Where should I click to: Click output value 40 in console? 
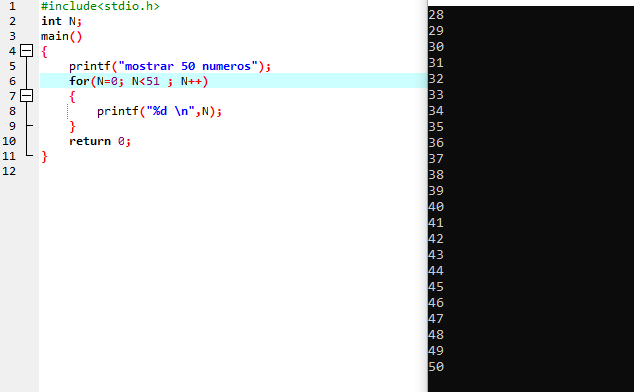(436, 207)
